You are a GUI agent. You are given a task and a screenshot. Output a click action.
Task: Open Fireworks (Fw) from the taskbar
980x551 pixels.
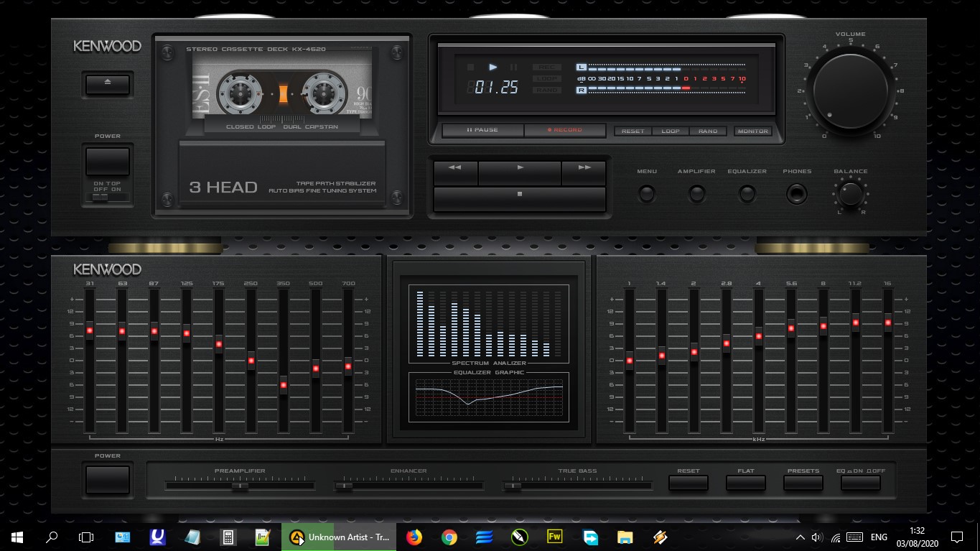[554, 537]
